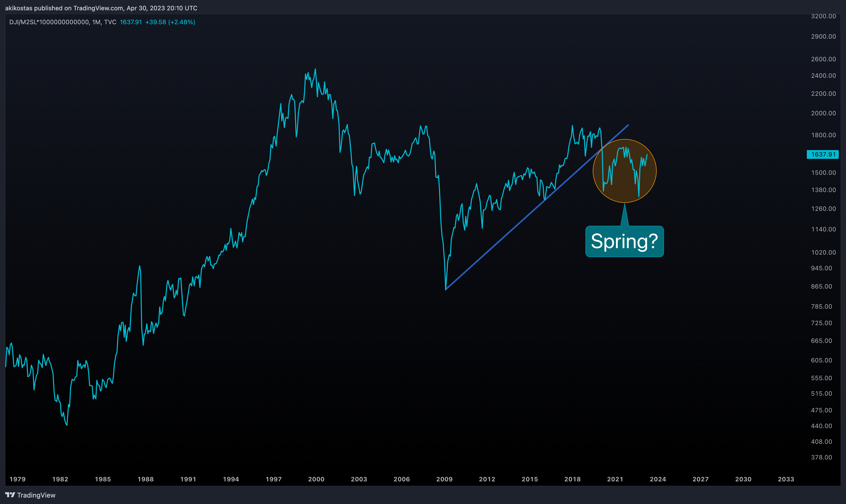Click the 785.00 price axis label

tap(822, 307)
